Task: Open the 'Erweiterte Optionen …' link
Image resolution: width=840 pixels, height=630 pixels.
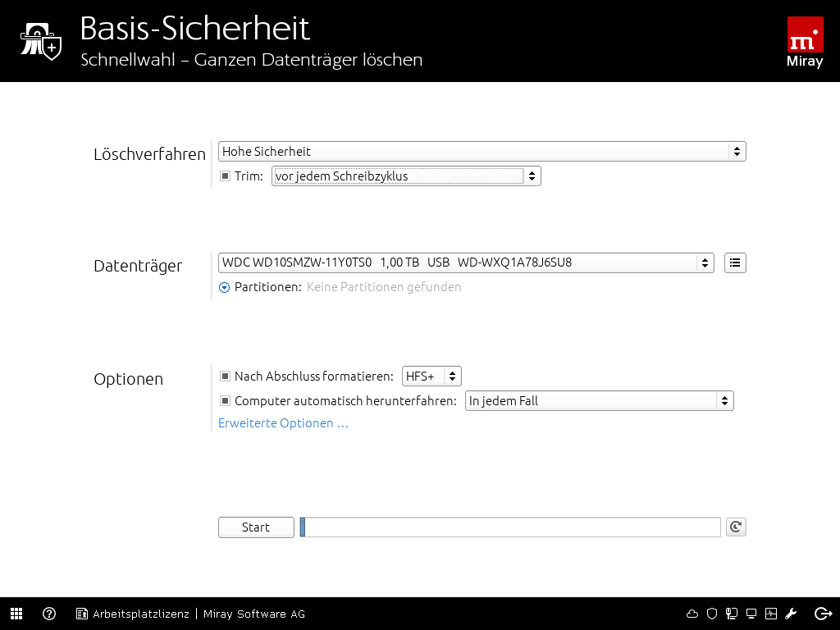Action: 283,423
